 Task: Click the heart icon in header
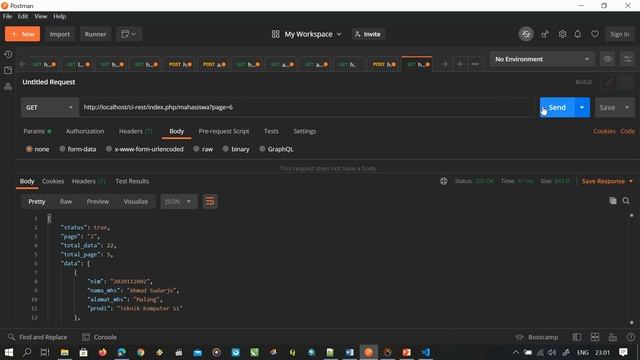click(595, 34)
